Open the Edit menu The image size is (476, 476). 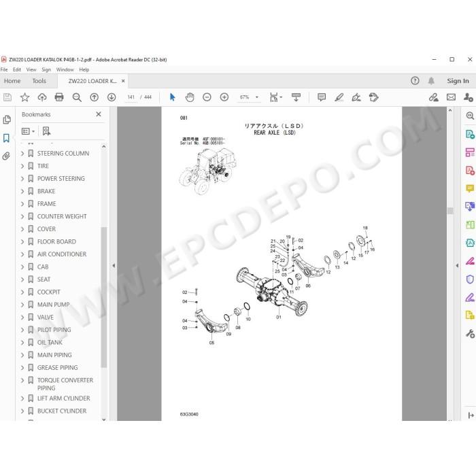coord(17,69)
